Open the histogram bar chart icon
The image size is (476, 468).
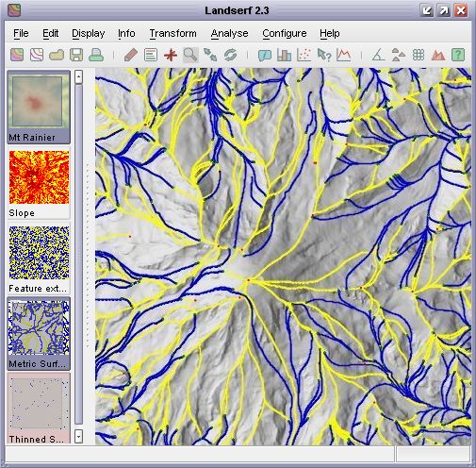coord(285,55)
